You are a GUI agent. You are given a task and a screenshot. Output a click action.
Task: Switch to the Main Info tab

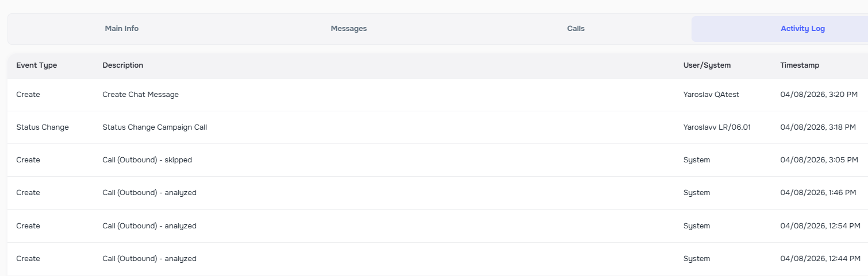pyautogui.click(x=121, y=29)
